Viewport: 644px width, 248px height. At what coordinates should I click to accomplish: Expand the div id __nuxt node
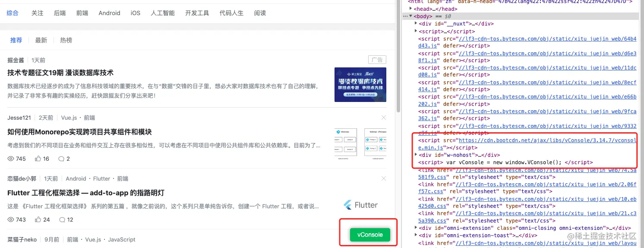click(416, 24)
